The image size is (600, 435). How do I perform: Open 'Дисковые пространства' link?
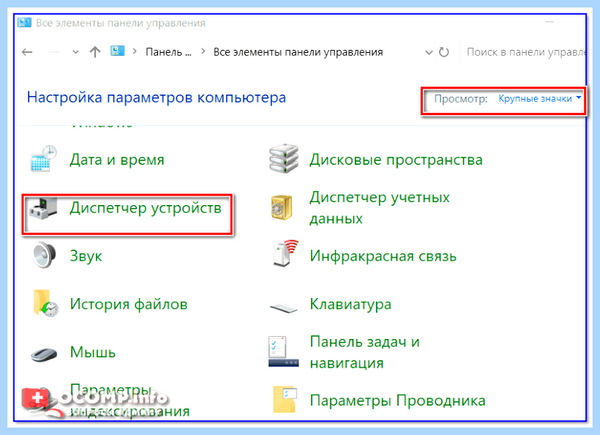point(396,160)
